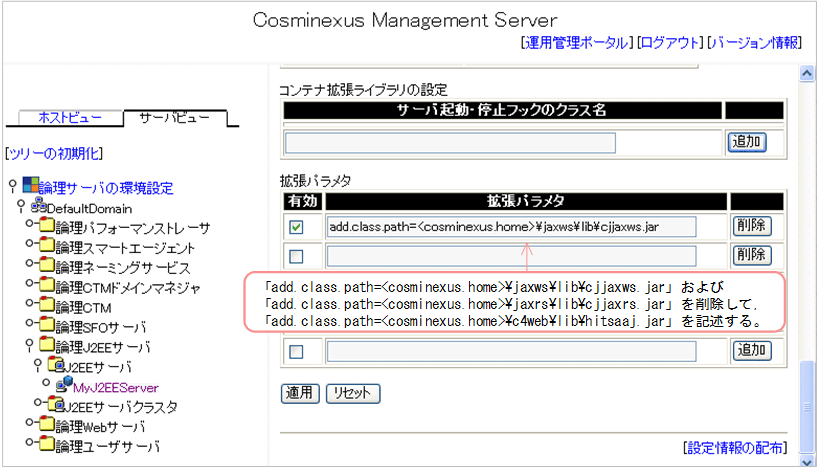Collapse the 論理サーバの環境設定 root node
The width and height of the screenshot is (819, 469).
(13, 185)
